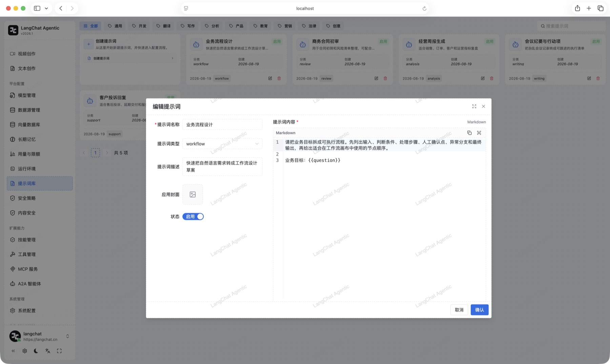
Task: Go to MCP 服务 in sidebar
Action: 40,269
